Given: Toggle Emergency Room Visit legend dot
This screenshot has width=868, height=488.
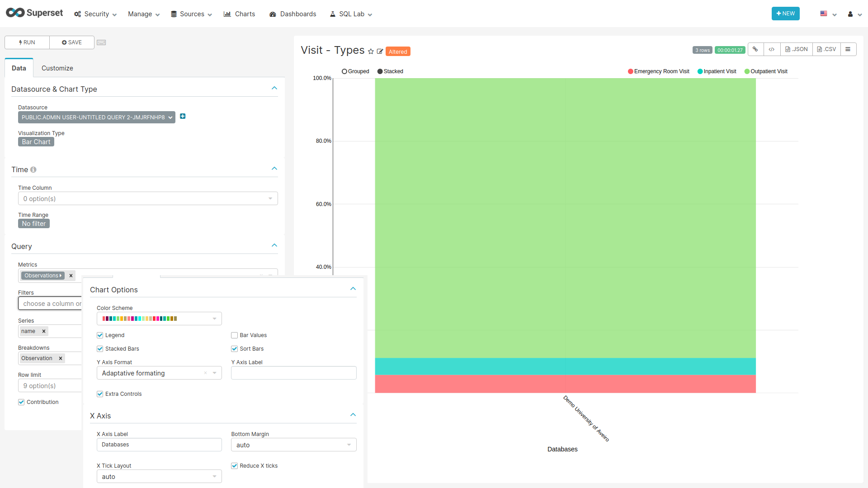Looking at the screenshot, I should [x=631, y=71].
